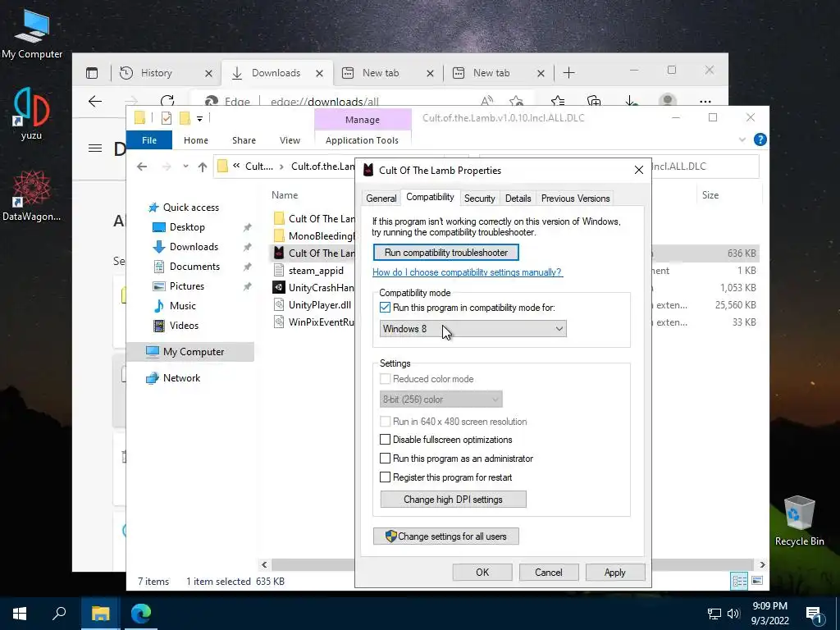840x630 pixels.
Task: Select the Home ribbon tab
Action: (196, 140)
